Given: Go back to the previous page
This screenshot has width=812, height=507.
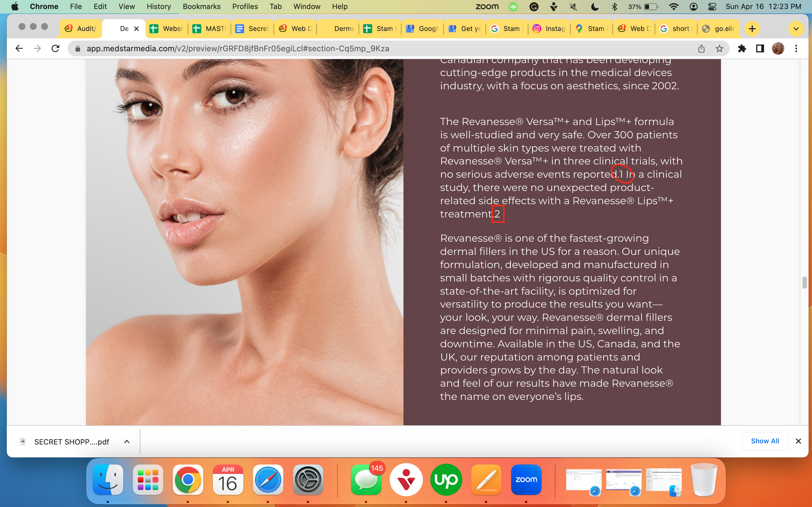Looking at the screenshot, I should (x=19, y=49).
